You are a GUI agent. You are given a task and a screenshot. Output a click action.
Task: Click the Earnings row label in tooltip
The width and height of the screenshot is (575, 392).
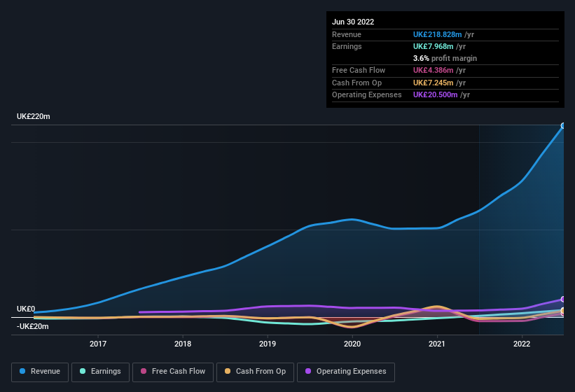pyautogui.click(x=347, y=46)
